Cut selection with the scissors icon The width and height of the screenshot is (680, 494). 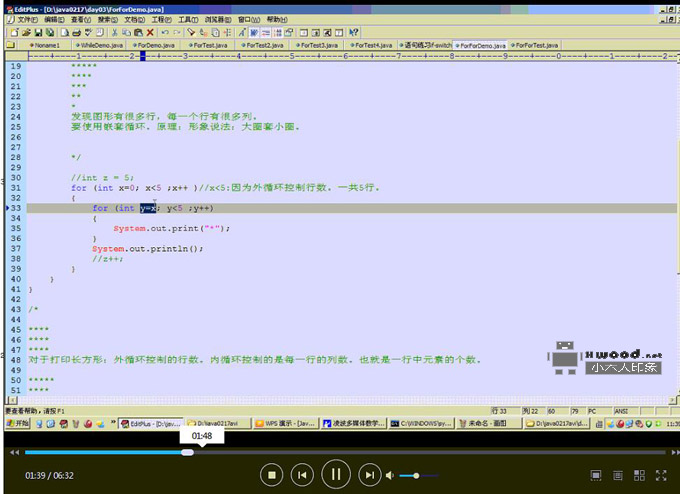pyautogui.click(x=115, y=33)
